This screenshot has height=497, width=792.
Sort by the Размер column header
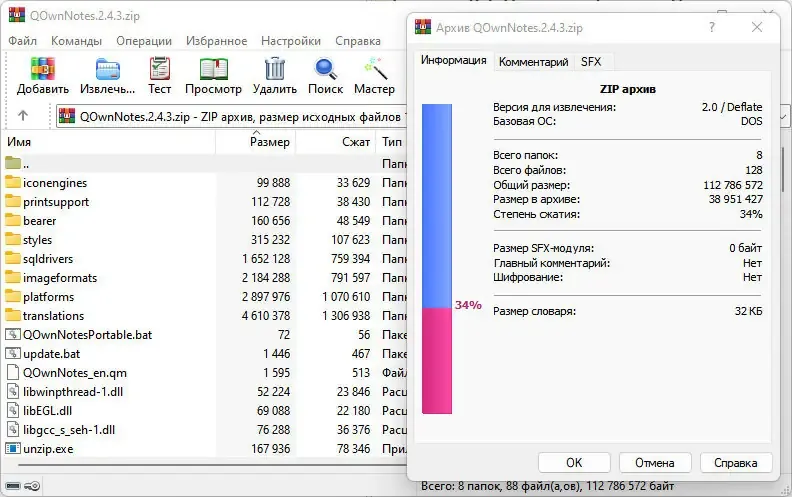[256, 142]
